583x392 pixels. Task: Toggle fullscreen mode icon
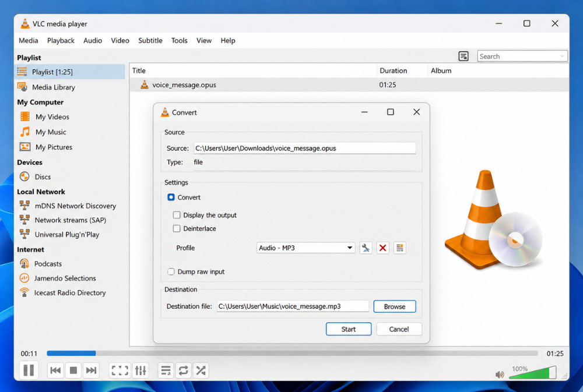pos(120,370)
